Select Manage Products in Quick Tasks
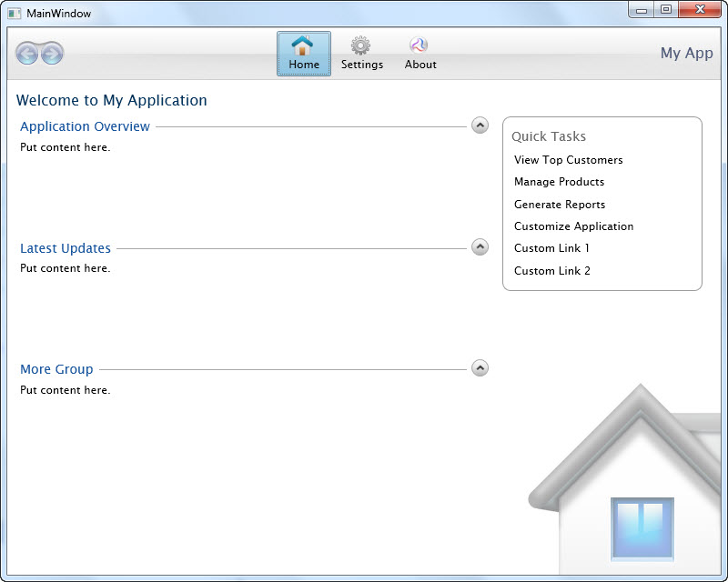728x582 pixels. click(x=559, y=182)
